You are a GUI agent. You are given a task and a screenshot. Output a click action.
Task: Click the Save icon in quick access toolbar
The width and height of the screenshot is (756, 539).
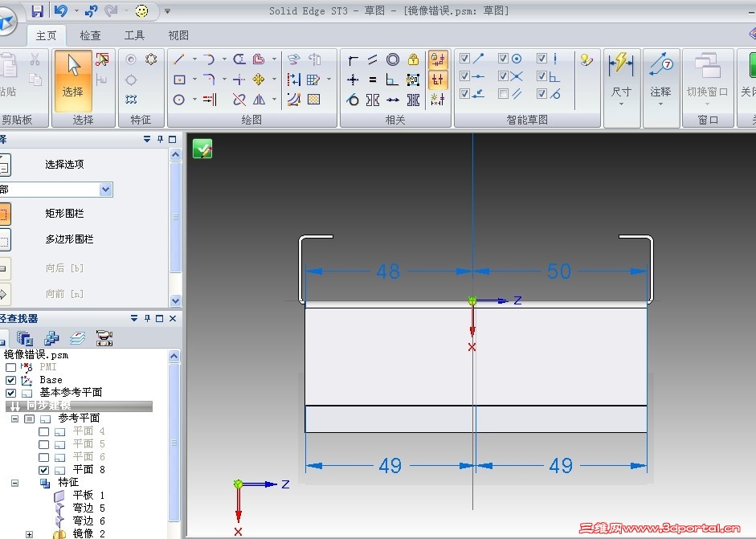point(37,10)
